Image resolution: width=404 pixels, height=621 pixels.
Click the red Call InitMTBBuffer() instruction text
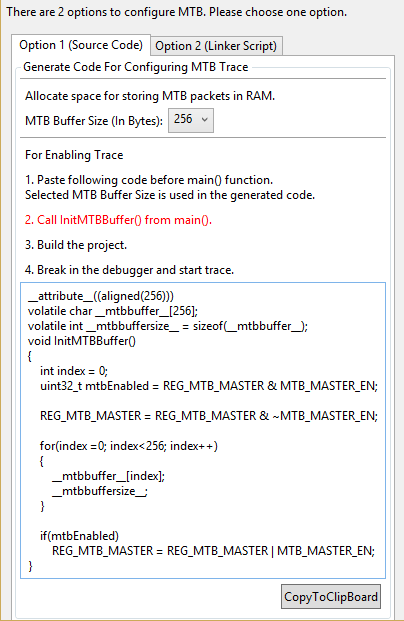click(118, 220)
